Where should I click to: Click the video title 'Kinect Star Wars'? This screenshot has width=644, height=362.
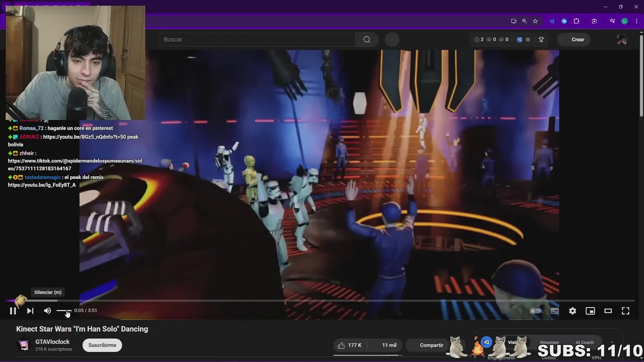coord(82,329)
